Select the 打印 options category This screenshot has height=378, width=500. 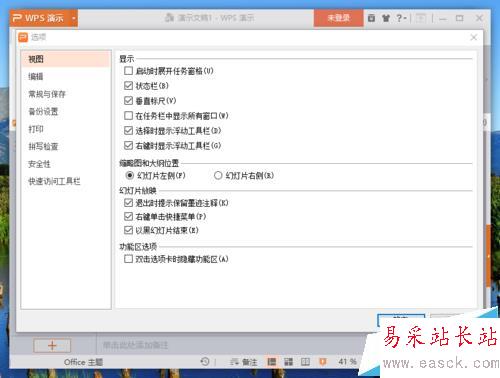coord(66,129)
